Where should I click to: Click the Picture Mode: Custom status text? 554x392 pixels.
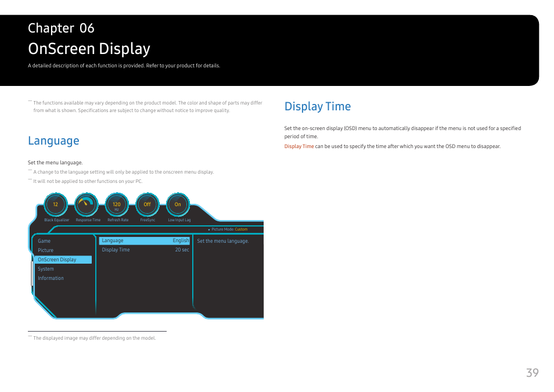(228, 229)
